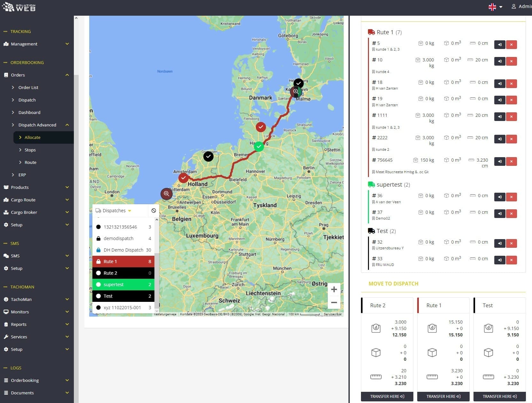Remove order 36 from supertest
Viewport: 532px width, 403px height.
(511, 197)
